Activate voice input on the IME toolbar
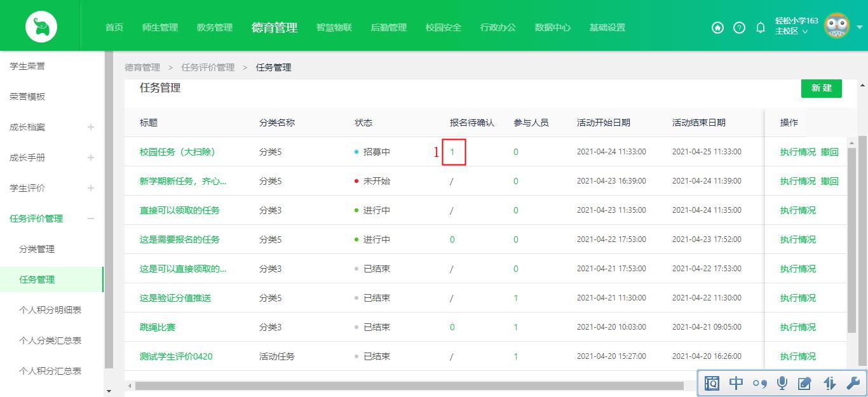Image resolution: width=868 pixels, height=397 pixels. click(782, 383)
